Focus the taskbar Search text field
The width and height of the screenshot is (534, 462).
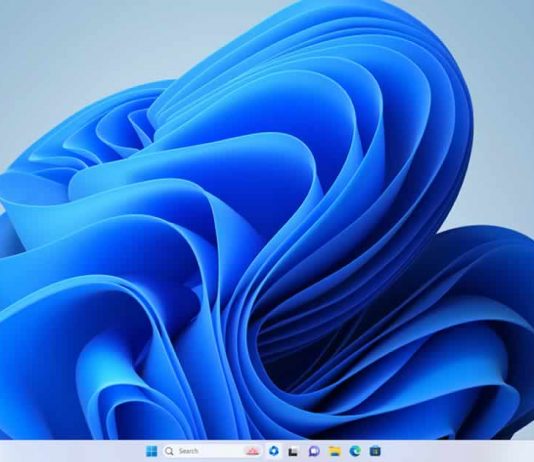pyautogui.click(x=212, y=451)
